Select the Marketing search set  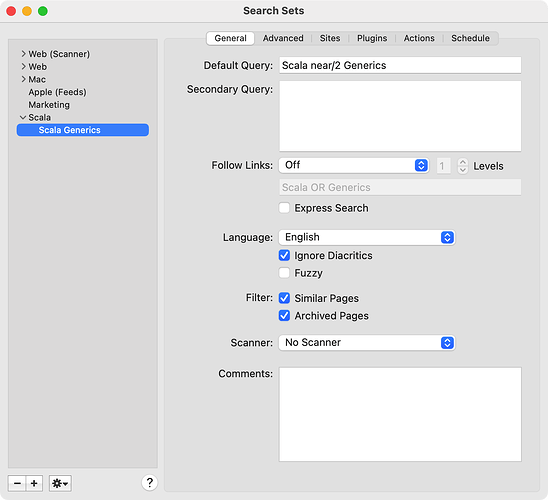(49, 105)
